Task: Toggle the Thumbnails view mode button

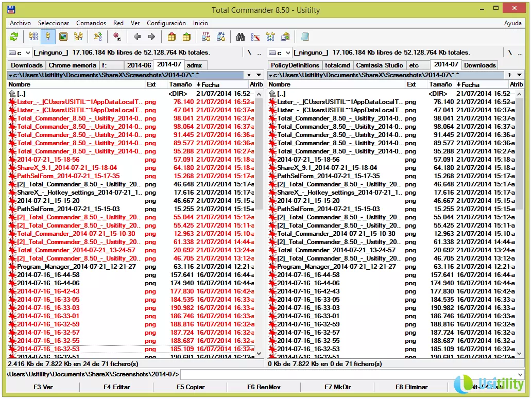Action: point(63,37)
